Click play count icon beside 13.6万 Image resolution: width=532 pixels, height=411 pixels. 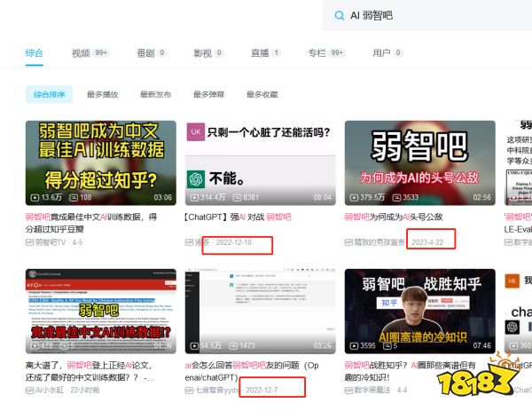point(35,198)
